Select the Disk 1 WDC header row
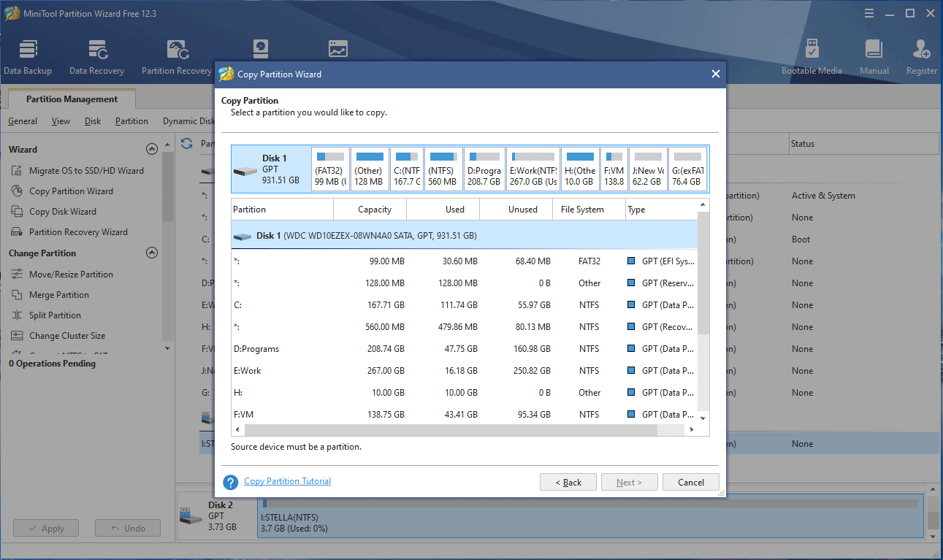 click(x=465, y=236)
